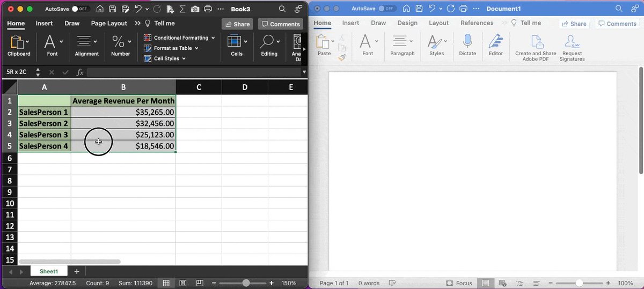
Task: Click Share button in Excel
Action: 237,24
